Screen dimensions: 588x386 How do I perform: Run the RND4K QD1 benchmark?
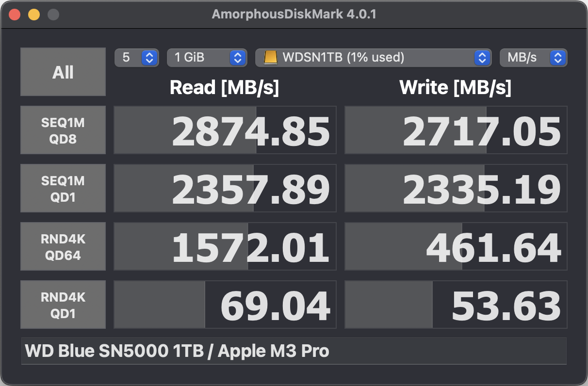coord(63,305)
